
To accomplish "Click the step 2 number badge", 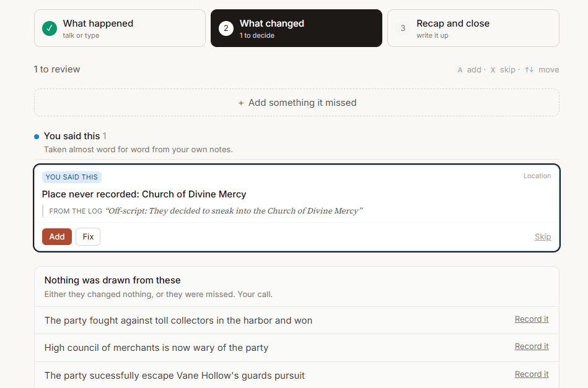I will click(226, 28).
